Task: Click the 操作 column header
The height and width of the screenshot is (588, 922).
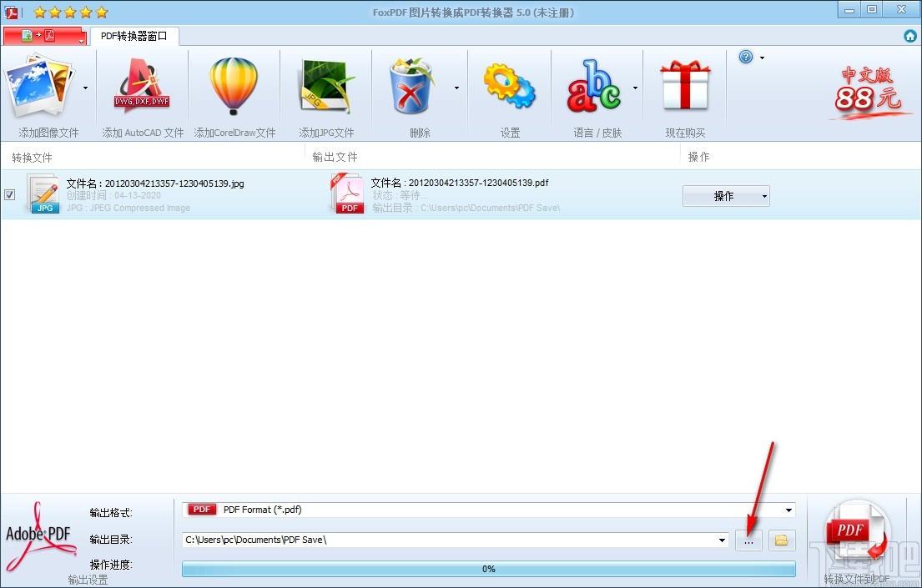Action: pos(698,157)
